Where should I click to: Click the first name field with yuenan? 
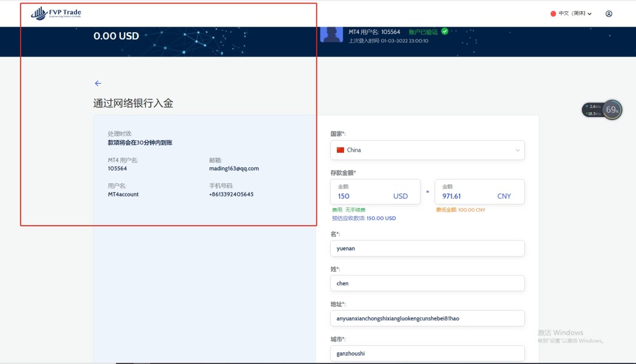[x=427, y=249]
